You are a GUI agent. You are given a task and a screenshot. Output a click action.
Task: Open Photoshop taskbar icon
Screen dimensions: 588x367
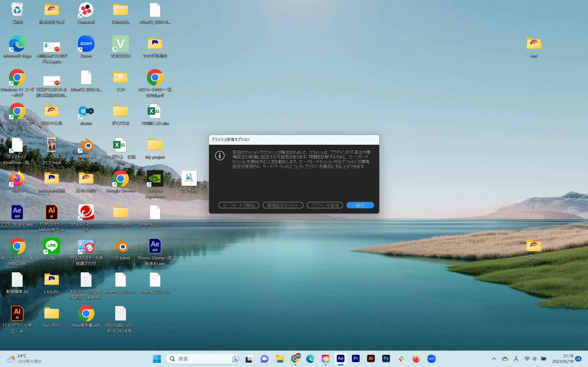[x=386, y=359]
